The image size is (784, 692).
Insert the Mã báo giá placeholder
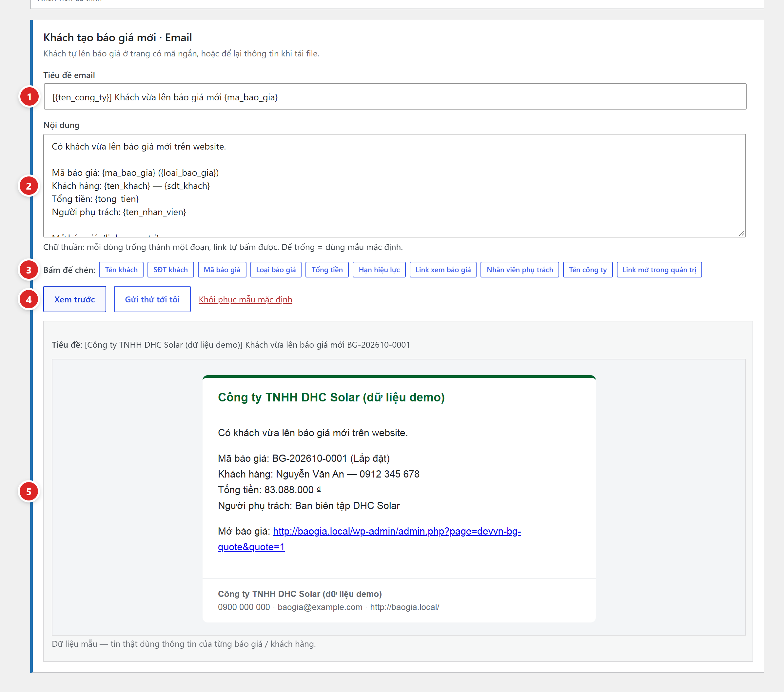click(x=222, y=270)
